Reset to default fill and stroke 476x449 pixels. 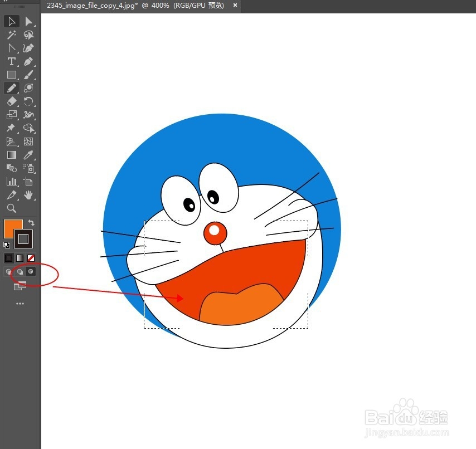click(x=6, y=245)
